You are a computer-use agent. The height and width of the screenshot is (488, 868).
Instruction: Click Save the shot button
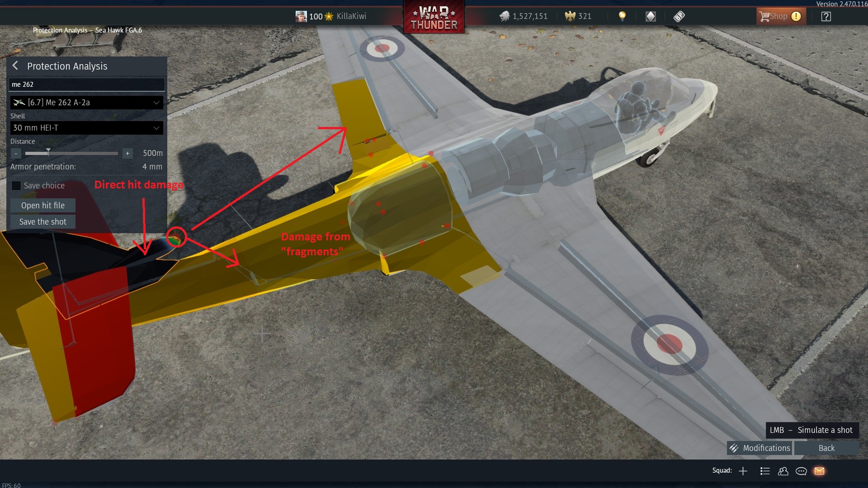[43, 222]
